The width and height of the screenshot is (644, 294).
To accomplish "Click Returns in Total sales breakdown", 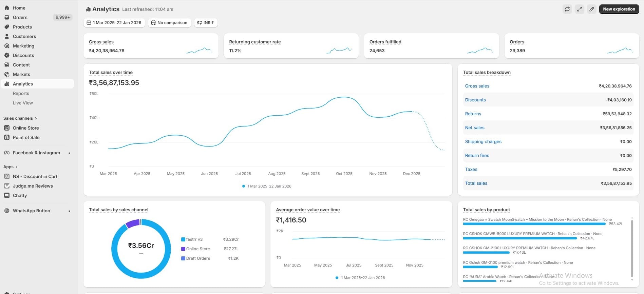I will click(x=473, y=114).
